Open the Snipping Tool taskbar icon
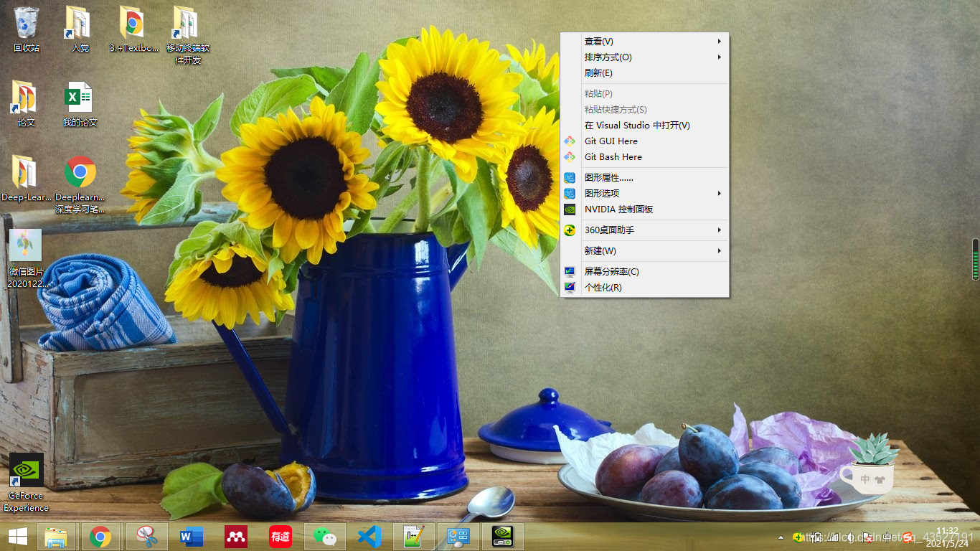The width and height of the screenshot is (980, 551). 147,537
